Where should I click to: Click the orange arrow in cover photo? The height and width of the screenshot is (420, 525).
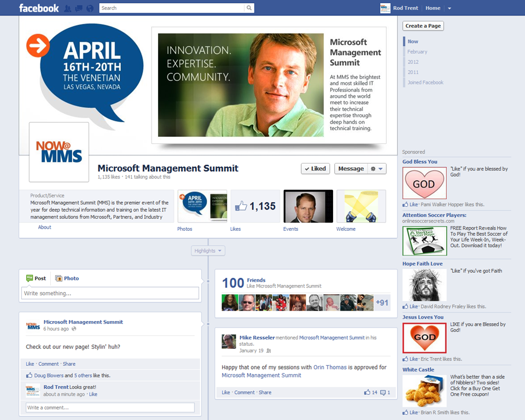[38, 45]
